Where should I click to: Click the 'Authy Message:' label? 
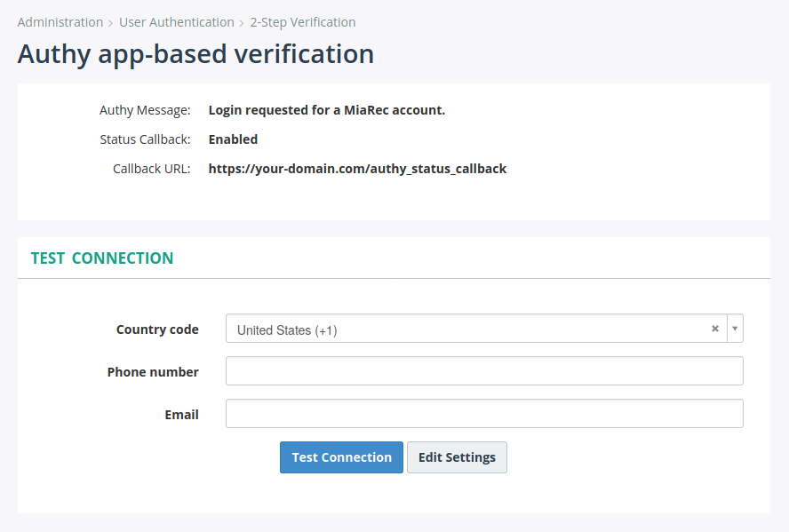(145, 110)
